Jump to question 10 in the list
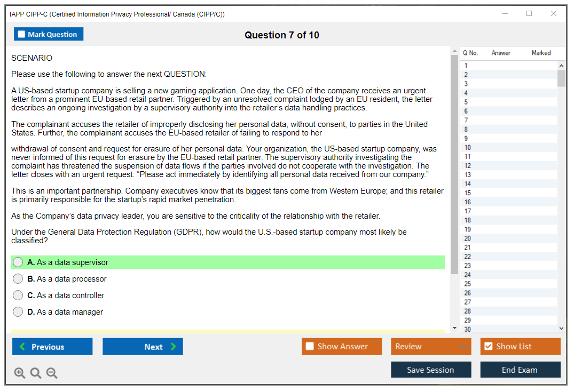The image size is (574, 392). click(x=507, y=148)
